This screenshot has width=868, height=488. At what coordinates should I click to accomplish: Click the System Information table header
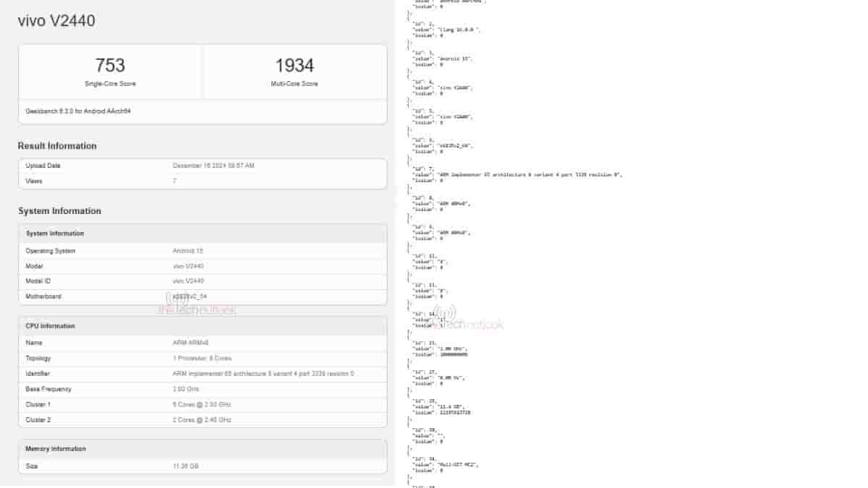click(55, 234)
